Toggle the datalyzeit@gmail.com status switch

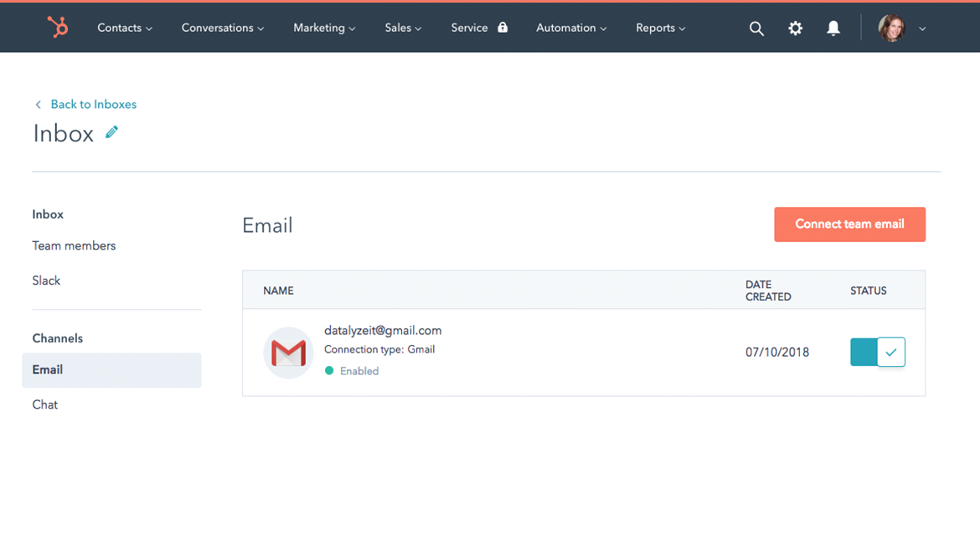tap(877, 353)
